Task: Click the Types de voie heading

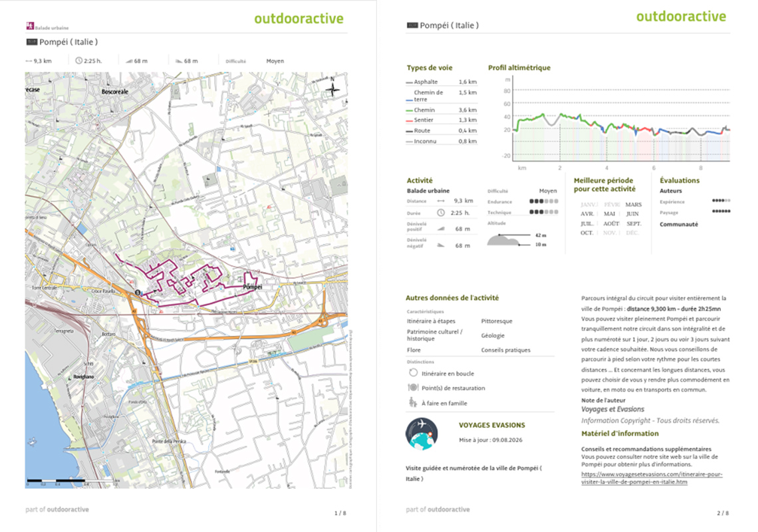Action: (430, 68)
